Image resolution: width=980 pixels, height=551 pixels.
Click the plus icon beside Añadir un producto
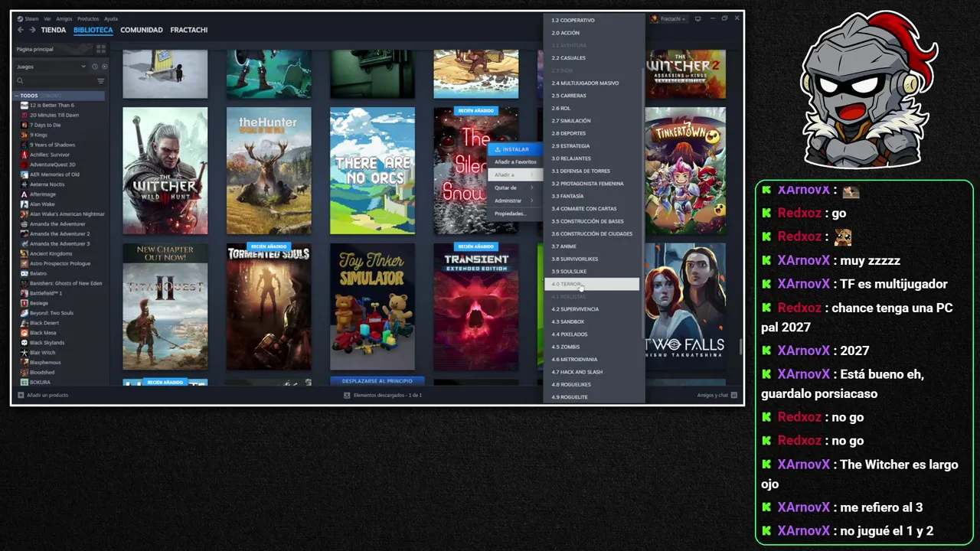21,395
